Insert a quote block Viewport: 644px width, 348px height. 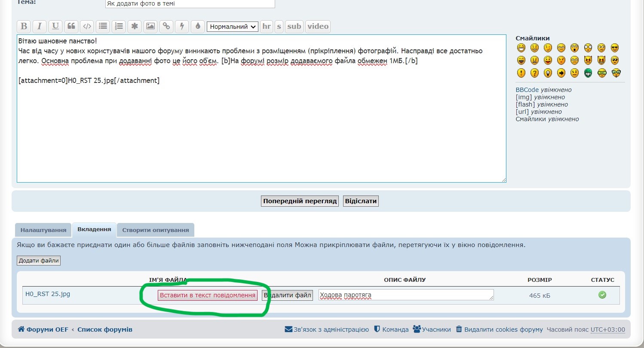pos(71,26)
